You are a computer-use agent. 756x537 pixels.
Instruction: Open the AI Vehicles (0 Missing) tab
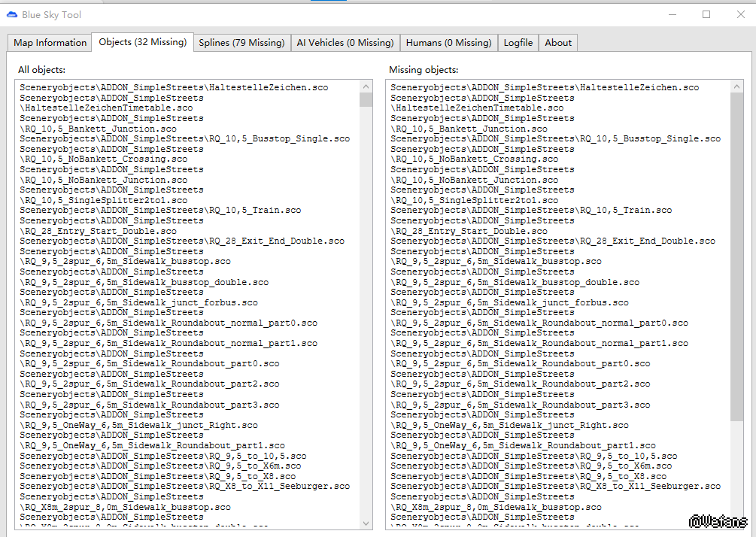pyautogui.click(x=345, y=43)
